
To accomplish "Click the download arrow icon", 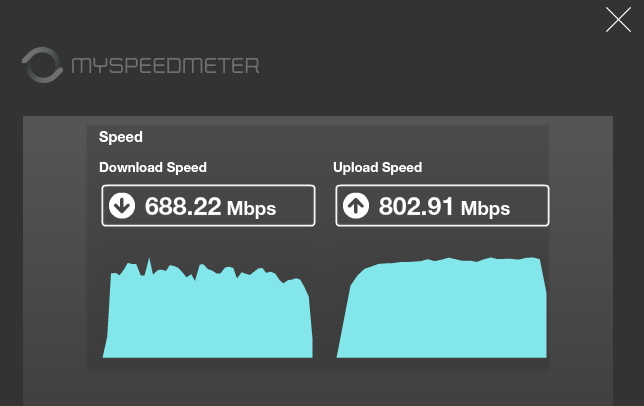I will pyautogui.click(x=122, y=205).
